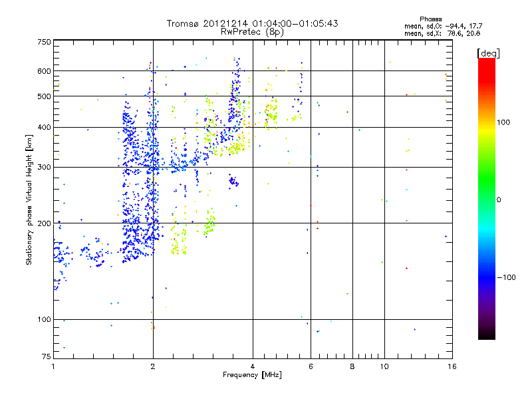Click the -100 label beside the colorbar
Image resolution: width=532 pixels, height=399 pixels.
point(506,277)
